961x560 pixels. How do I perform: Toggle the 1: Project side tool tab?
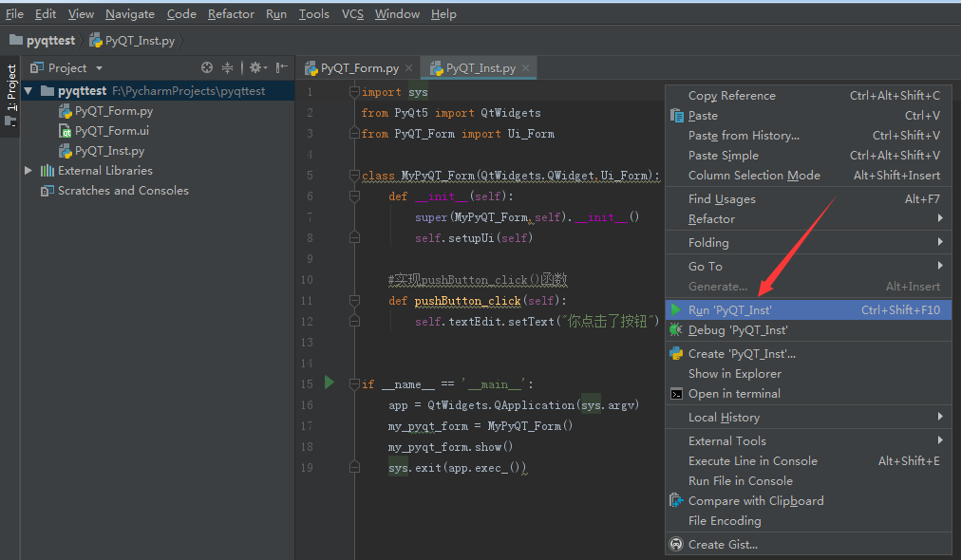(x=11, y=96)
